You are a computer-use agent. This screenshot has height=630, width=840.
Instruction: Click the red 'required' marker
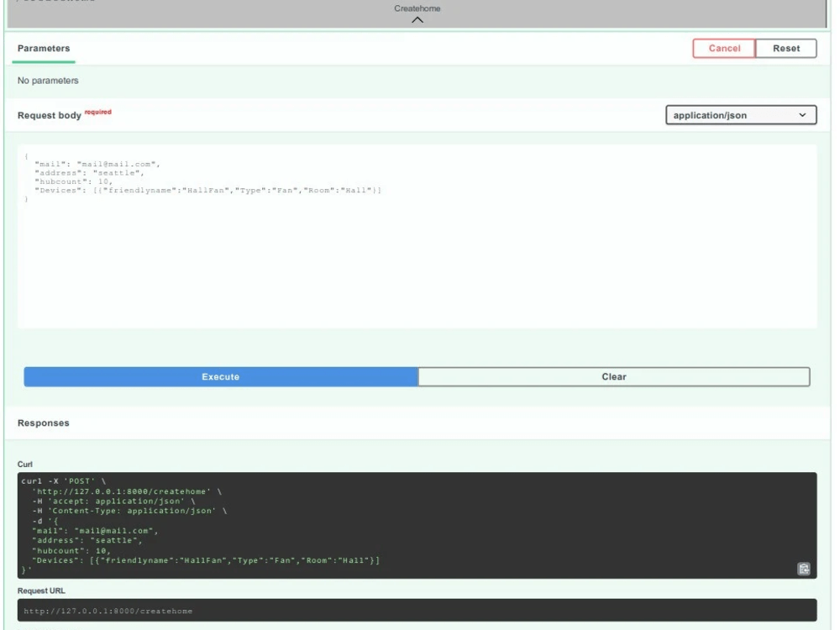click(x=98, y=112)
